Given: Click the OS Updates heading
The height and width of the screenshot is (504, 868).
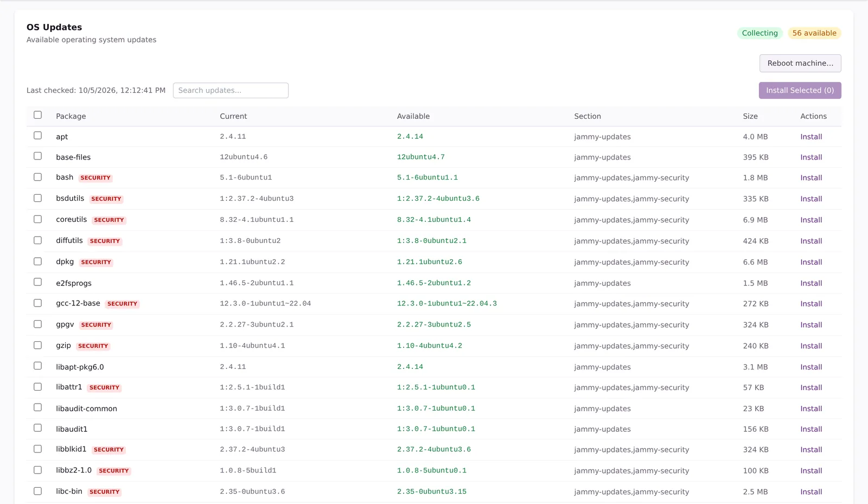Looking at the screenshot, I should click(54, 27).
